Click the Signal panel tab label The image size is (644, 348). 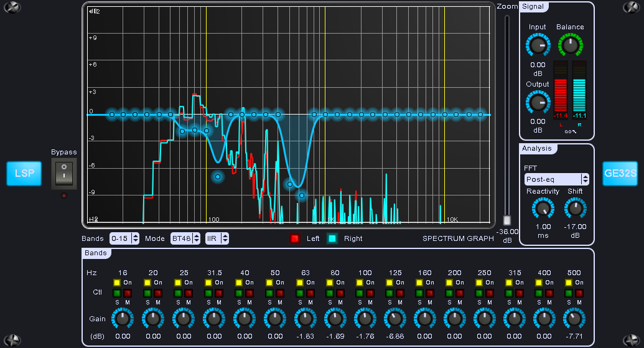click(x=533, y=7)
